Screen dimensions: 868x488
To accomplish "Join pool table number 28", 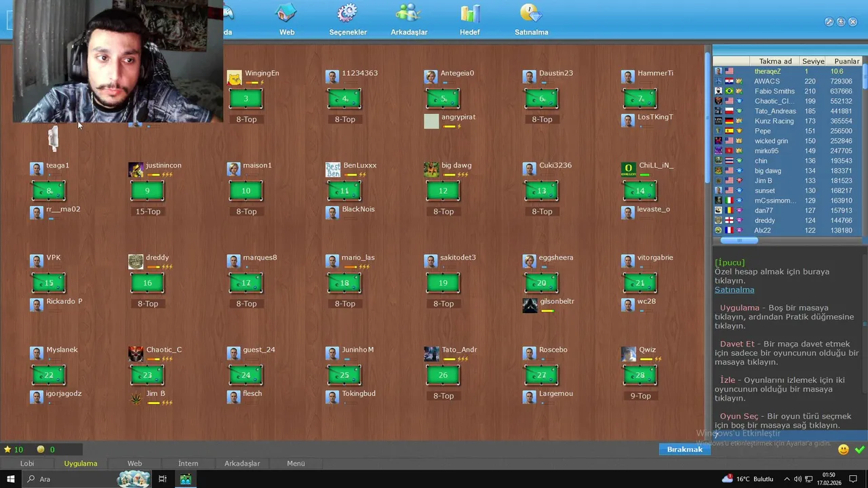I will click(x=640, y=375).
